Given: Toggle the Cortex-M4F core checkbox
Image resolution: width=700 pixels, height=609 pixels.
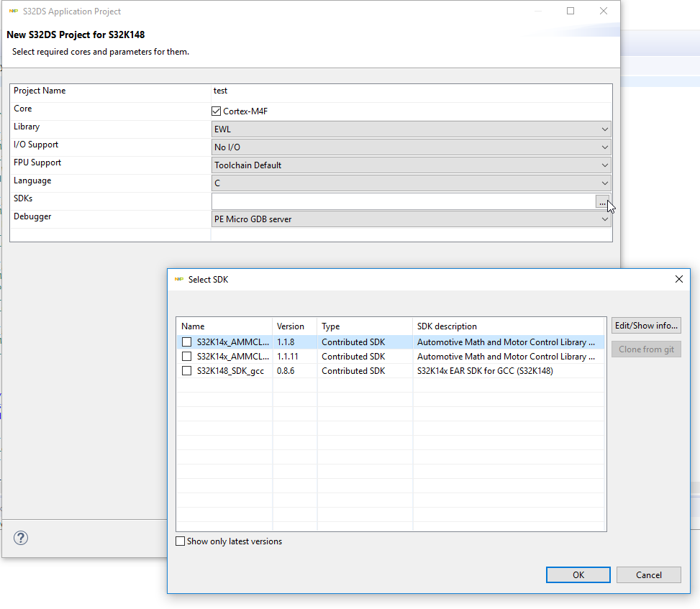Looking at the screenshot, I should tap(216, 111).
